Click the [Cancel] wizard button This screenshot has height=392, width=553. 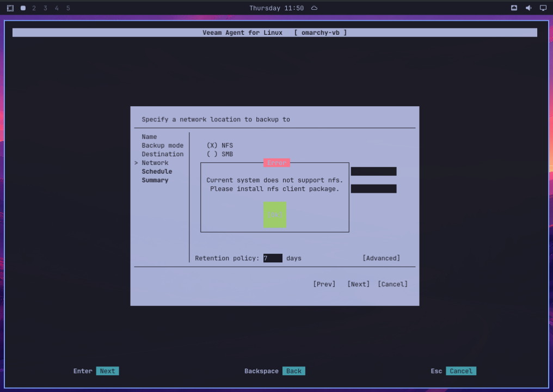pyautogui.click(x=392, y=284)
